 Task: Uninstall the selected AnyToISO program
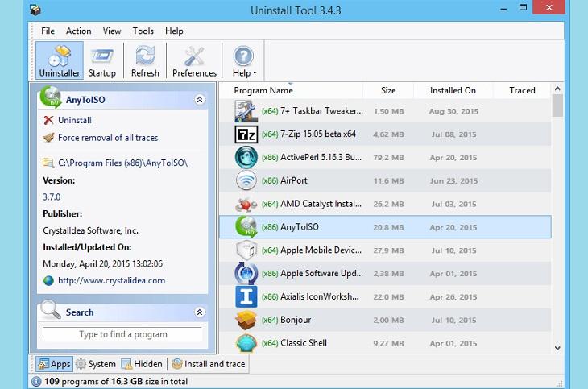click(x=75, y=120)
